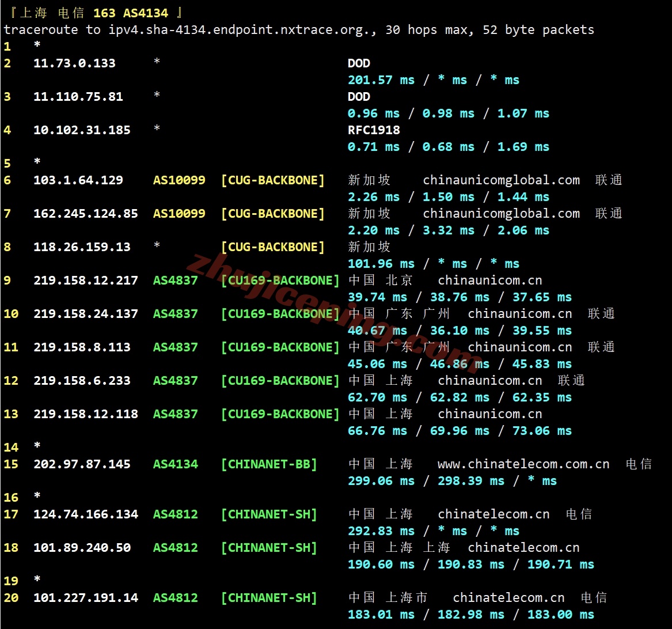Click the RFC1918 label on hop 4
Image resolution: width=672 pixels, height=629 pixels.
coord(374,130)
